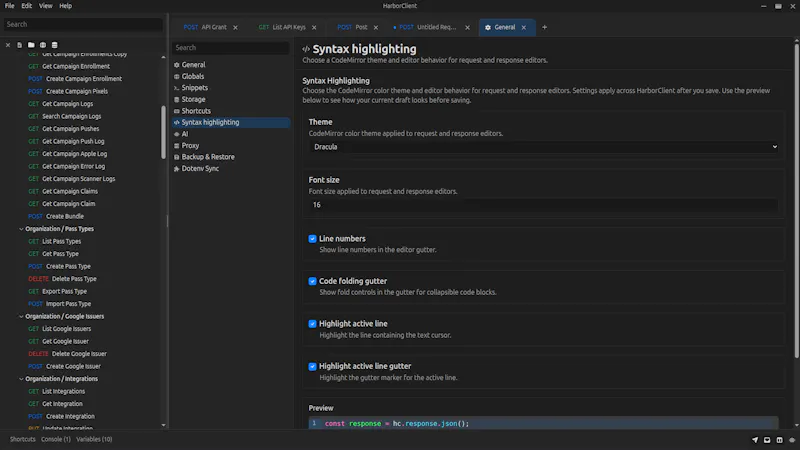
Task: Close the List API Keys tab
Action: (x=314, y=28)
